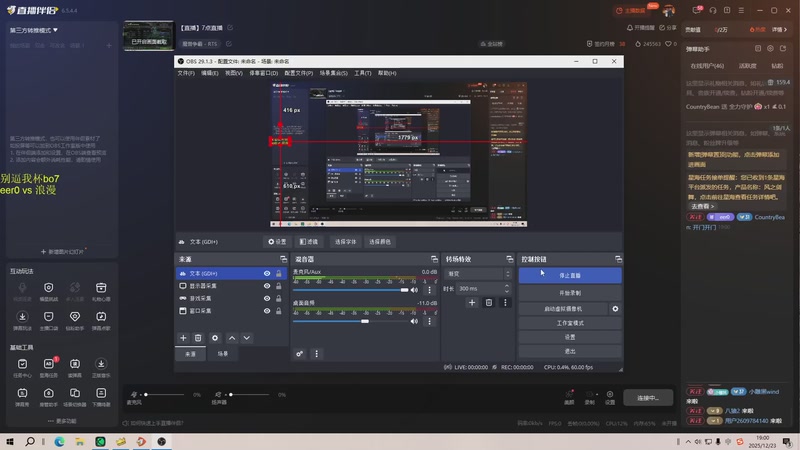Open the AD task tool with badge
Image resolution: width=800 pixels, height=450 pixels.
(x=49, y=367)
